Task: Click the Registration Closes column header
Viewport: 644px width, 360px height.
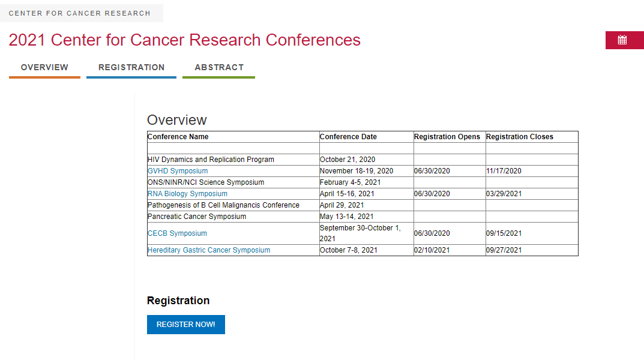Action: click(x=520, y=137)
